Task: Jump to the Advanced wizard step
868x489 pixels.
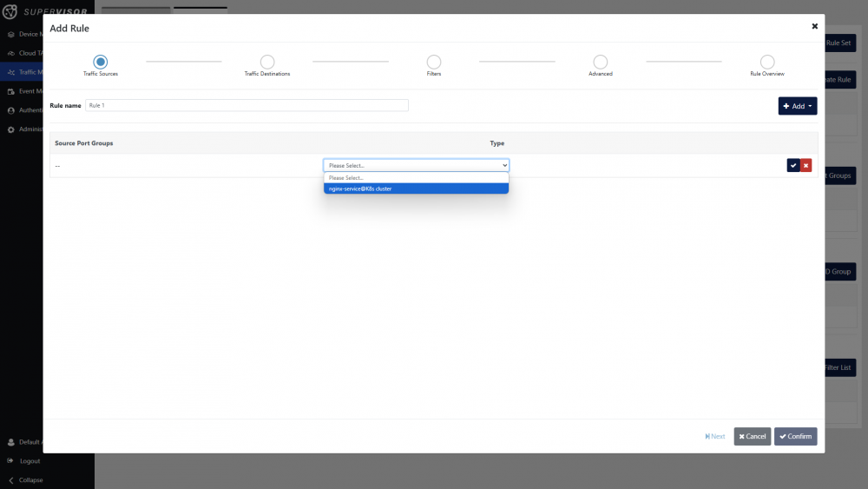Action: click(601, 62)
